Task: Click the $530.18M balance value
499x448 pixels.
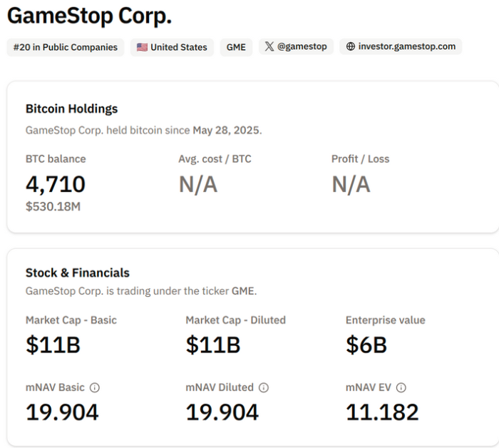Action: [53, 207]
